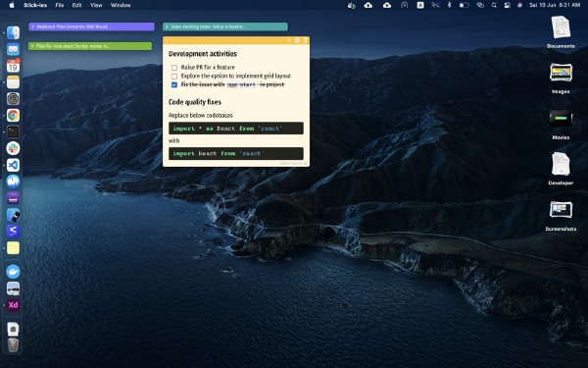
Task: Collapse the yellow Development activities note
Action: (x=167, y=40)
